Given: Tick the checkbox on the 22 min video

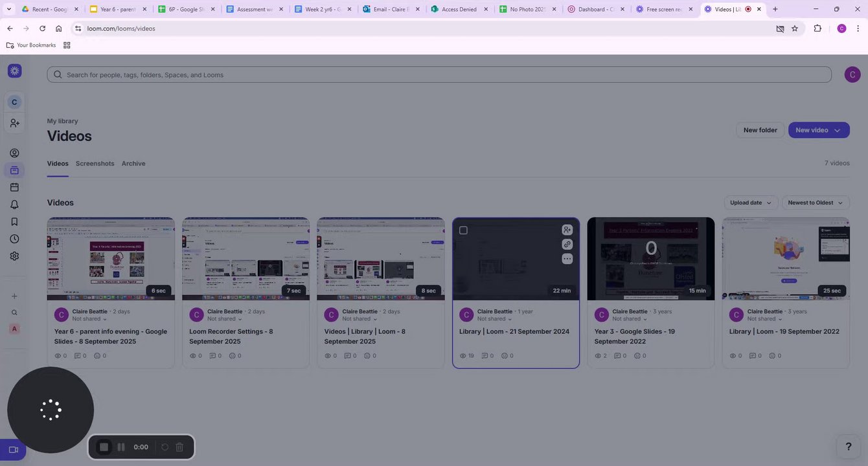Looking at the screenshot, I should point(463,230).
